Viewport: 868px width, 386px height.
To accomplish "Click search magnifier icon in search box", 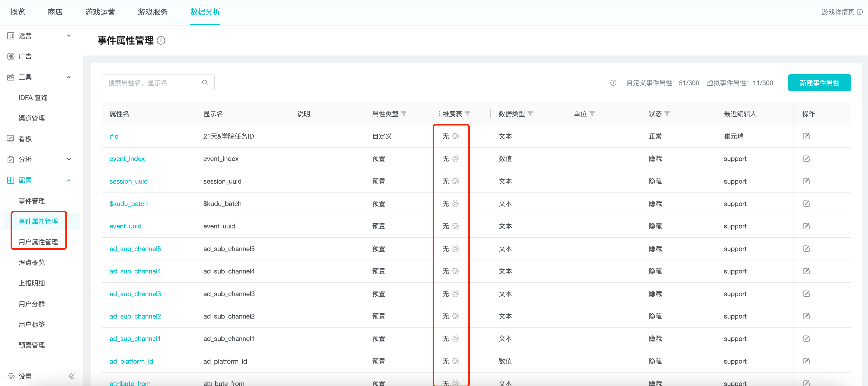I will click(x=205, y=83).
